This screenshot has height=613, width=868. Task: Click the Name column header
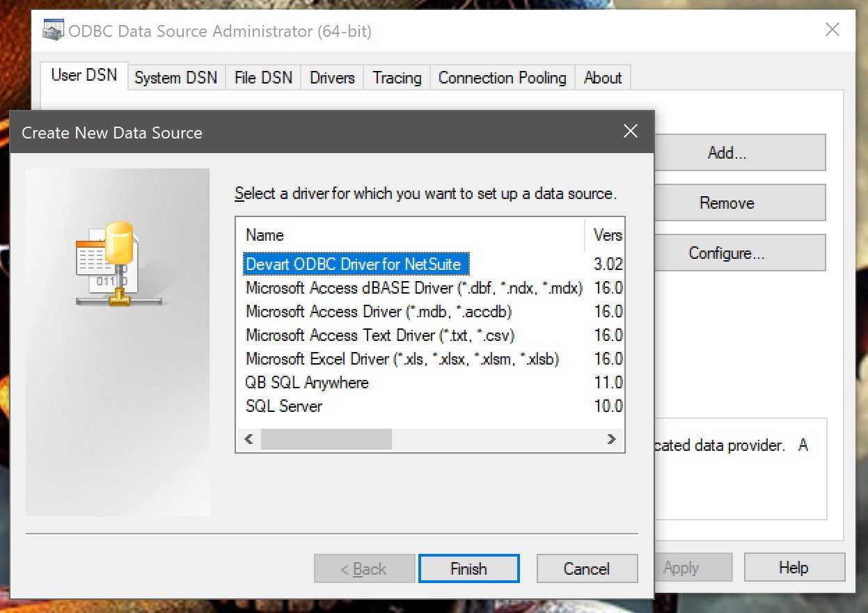[411, 235]
